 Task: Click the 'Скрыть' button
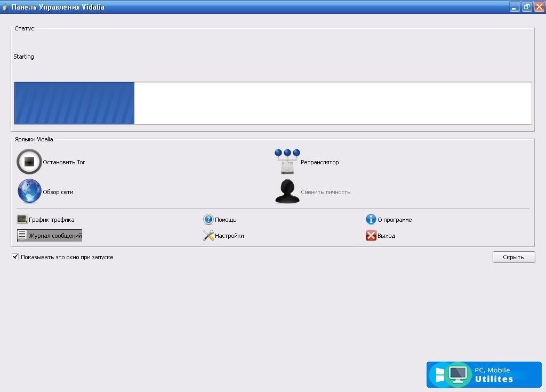[513, 257]
